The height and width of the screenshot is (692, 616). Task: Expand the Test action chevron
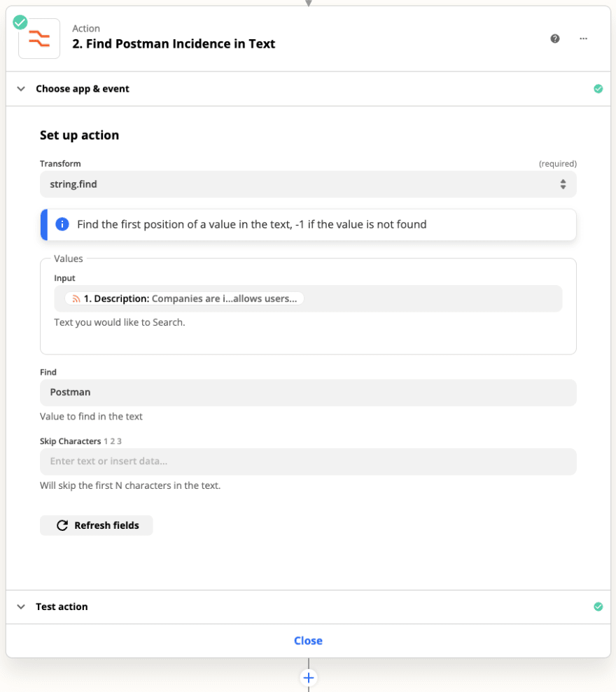tap(21, 607)
